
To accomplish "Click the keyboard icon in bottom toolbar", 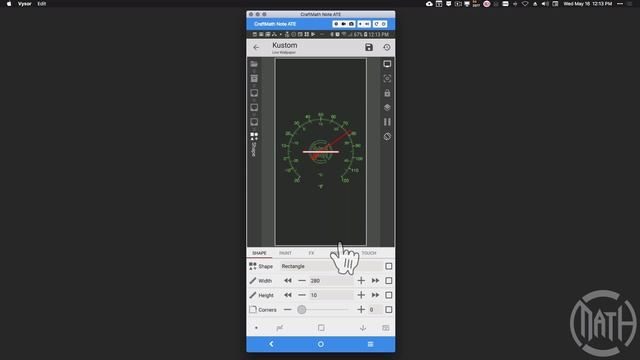I will (x=386, y=328).
